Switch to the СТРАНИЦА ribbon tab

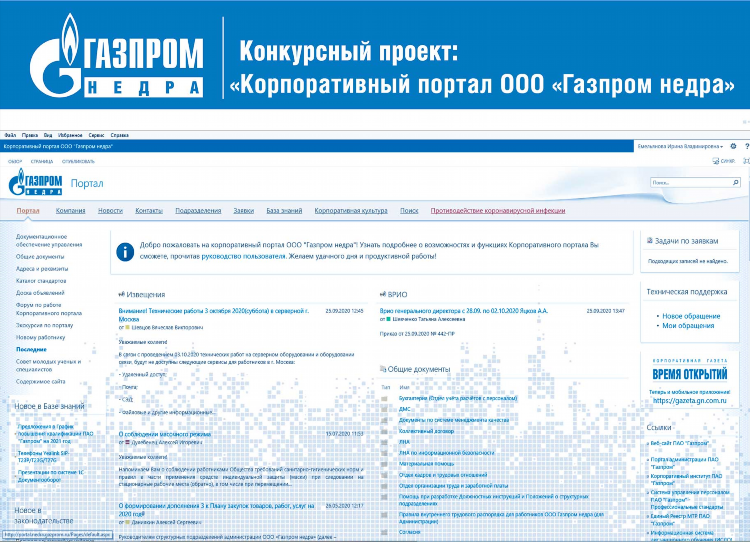tap(42, 162)
